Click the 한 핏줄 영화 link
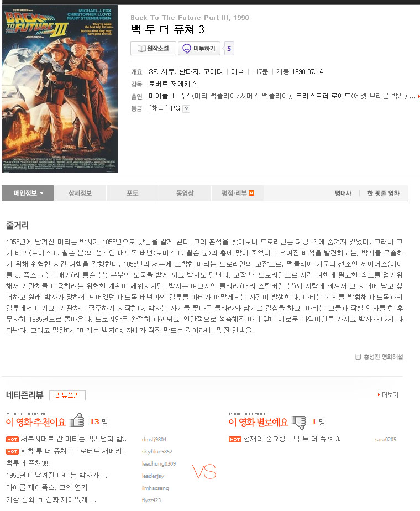Screen dimensions: 420x511 [384, 193]
